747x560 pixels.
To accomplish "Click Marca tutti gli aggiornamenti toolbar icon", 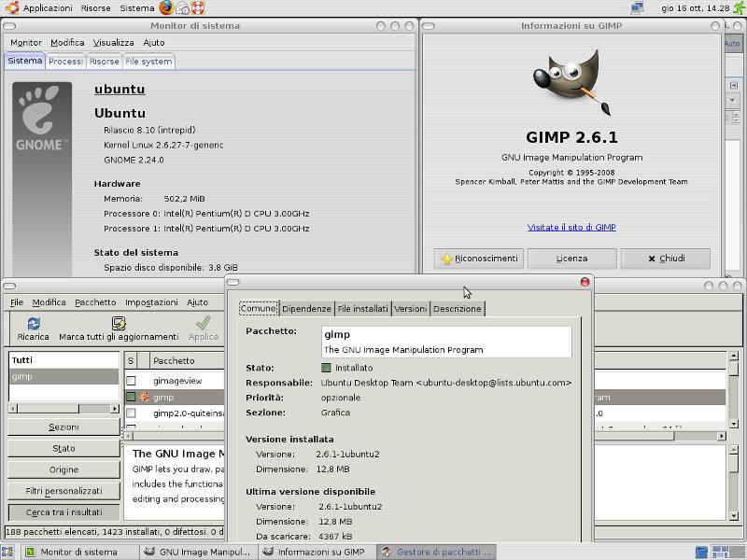I will point(119,324).
